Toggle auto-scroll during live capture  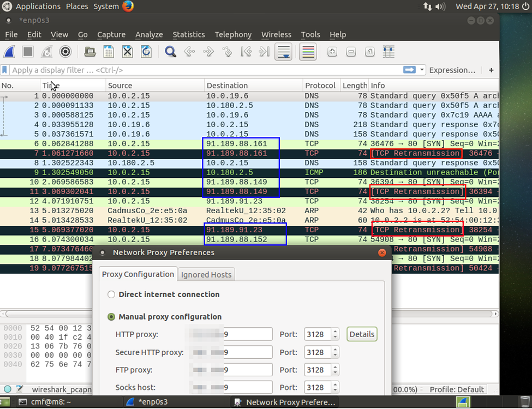pos(283,52)
